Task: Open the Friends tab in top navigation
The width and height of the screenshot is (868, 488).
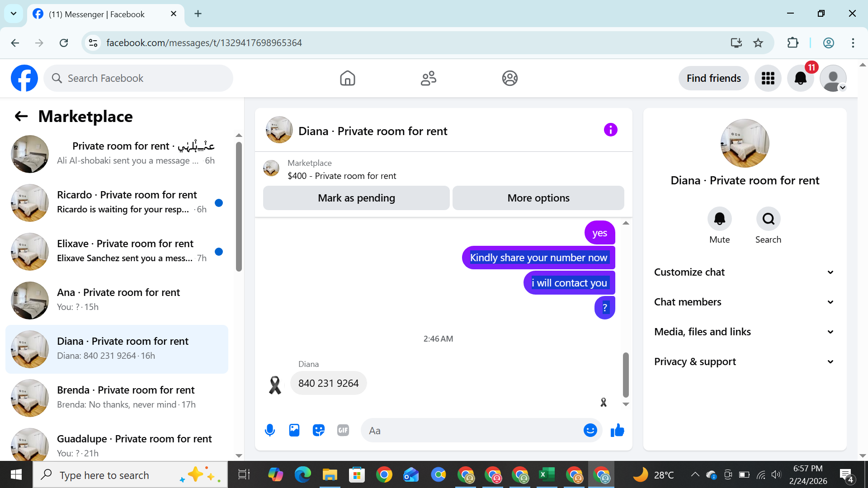Action: (428, 78)
